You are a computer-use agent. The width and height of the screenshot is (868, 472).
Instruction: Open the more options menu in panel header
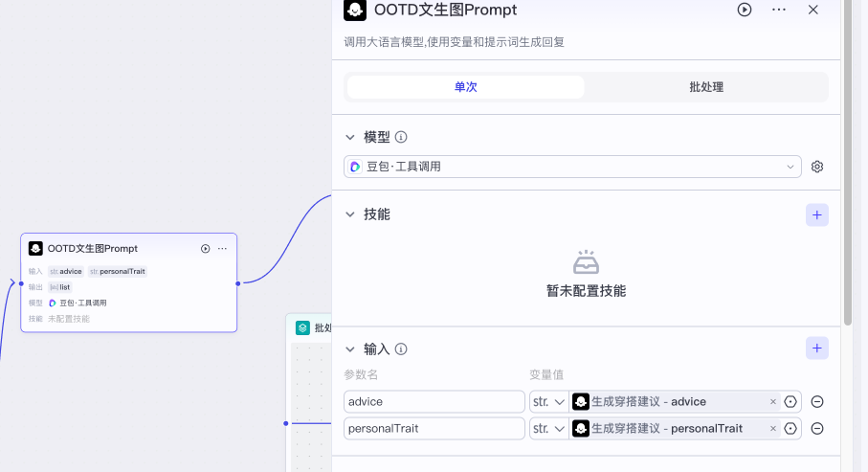779,10
